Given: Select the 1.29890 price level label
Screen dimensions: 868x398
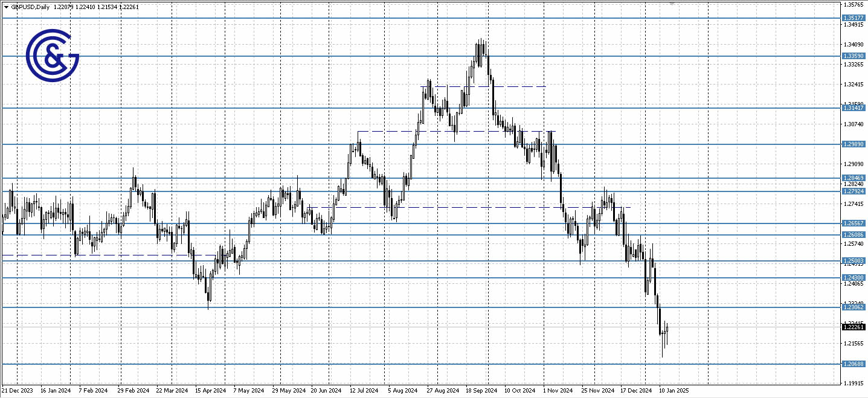Looking at the screenshot, I should pyautogui.click(x=853, y=143).
